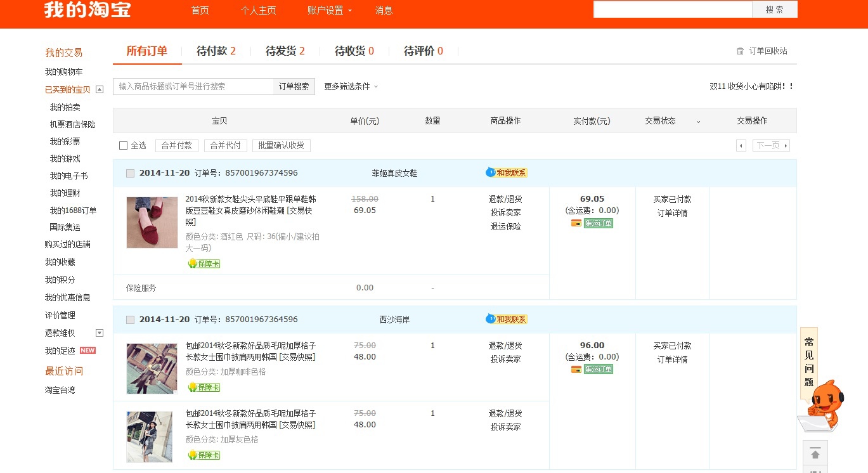Open the 加厚灰色格 scarf thumbnail
The width and height of the screenshot is (868, 473).
pos(150,437)
